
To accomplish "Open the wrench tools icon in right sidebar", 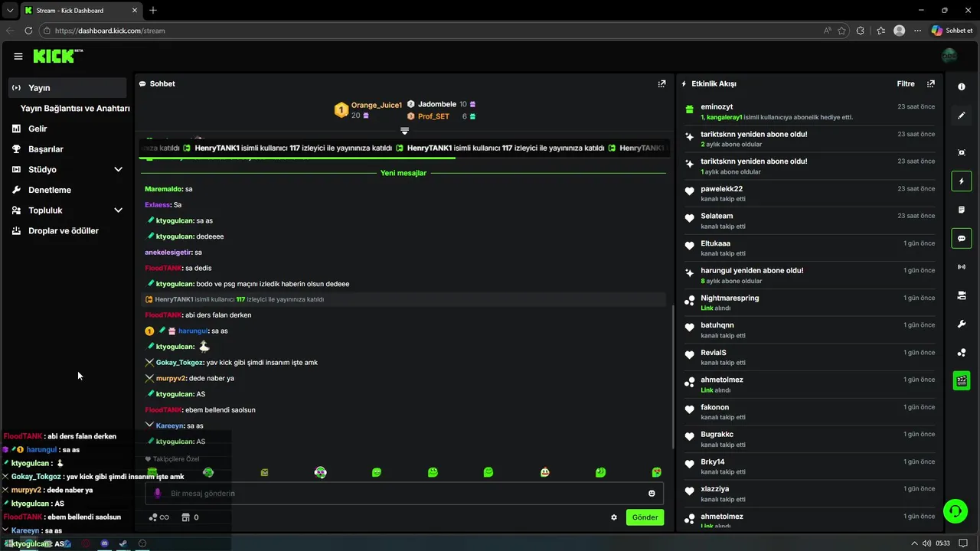I will 962,324.
